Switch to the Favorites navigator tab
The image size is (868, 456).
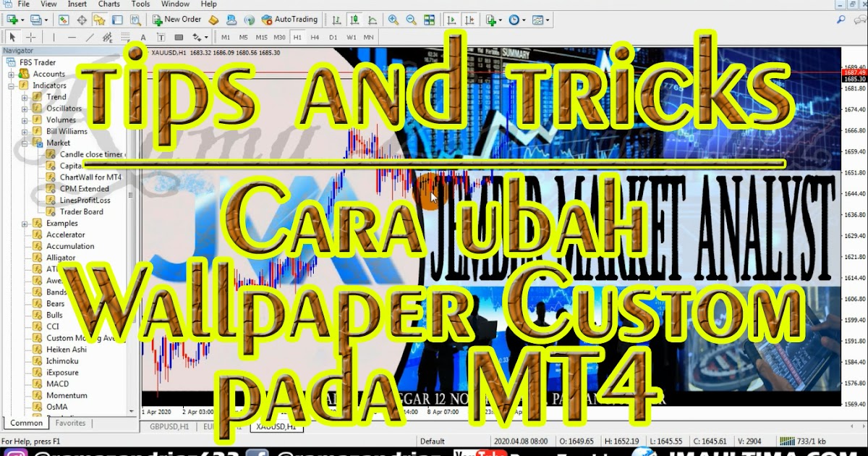[70, 423]
